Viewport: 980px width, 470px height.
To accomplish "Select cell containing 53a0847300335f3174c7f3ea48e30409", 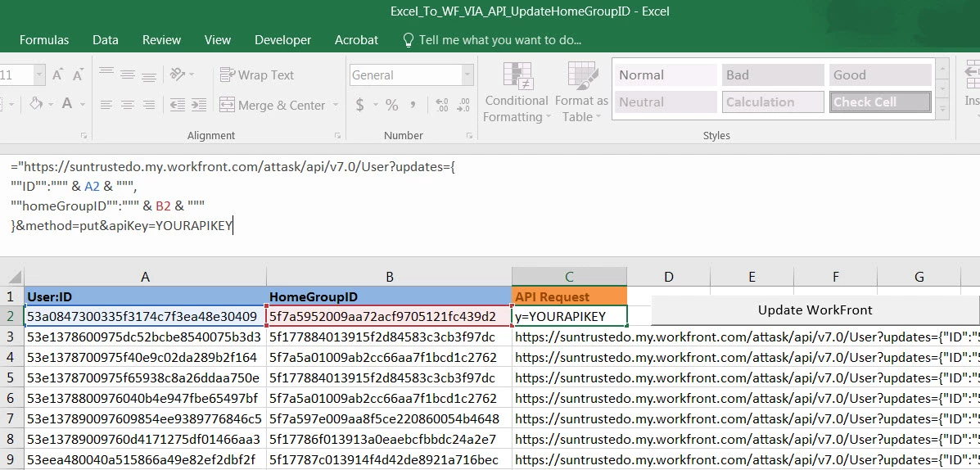I will click(145, 316).
